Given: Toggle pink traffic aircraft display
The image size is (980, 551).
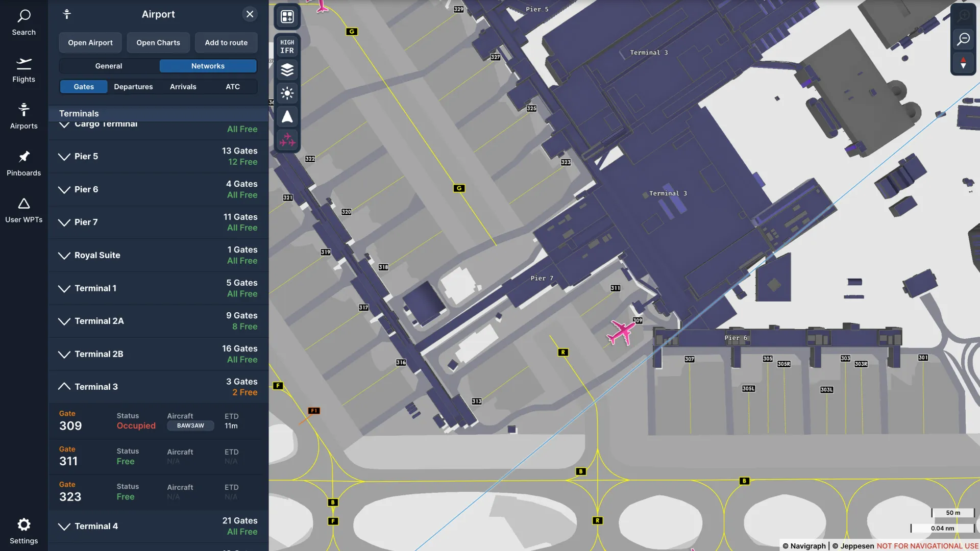Looking at the screenshot, I should pyautogui.click(x=287, y=140).
